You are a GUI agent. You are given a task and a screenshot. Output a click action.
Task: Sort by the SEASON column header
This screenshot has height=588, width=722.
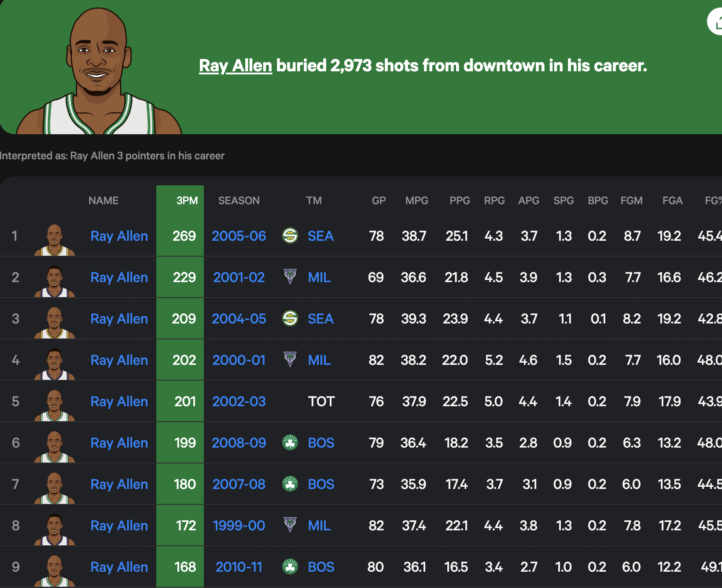tap(239, 201)
